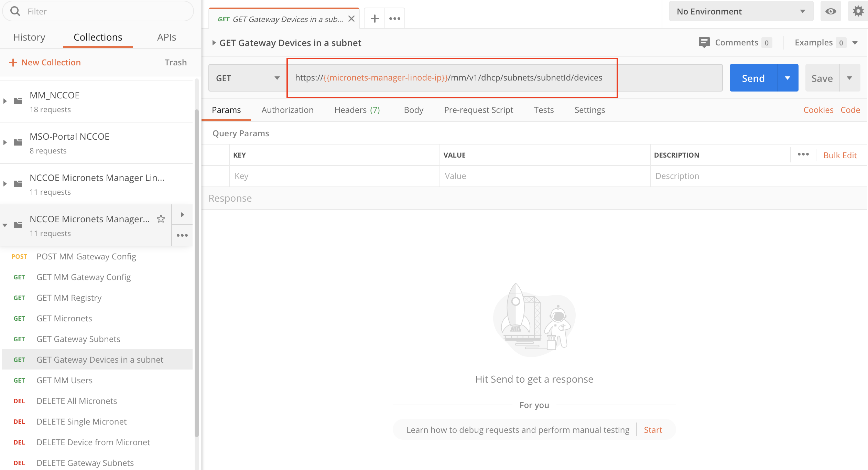Screen dimensions: 868x470
Task: Open the Body tab
Action: click(413, 110)
